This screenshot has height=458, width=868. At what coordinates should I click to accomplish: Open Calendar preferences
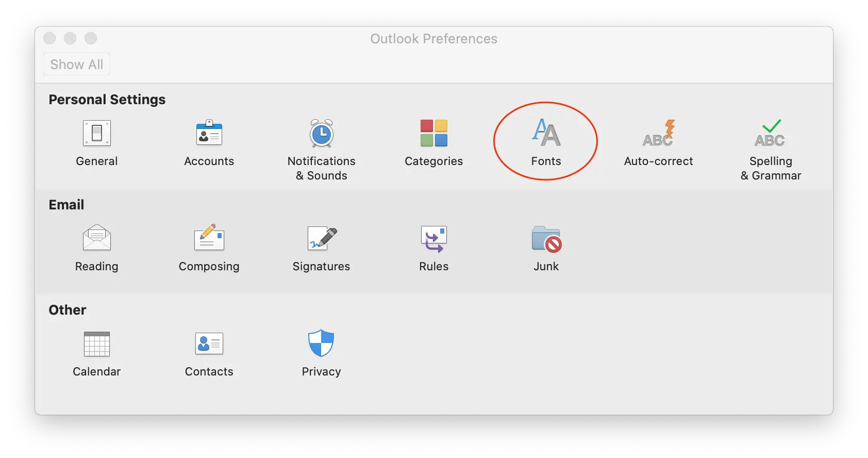(x=97, y=344)
